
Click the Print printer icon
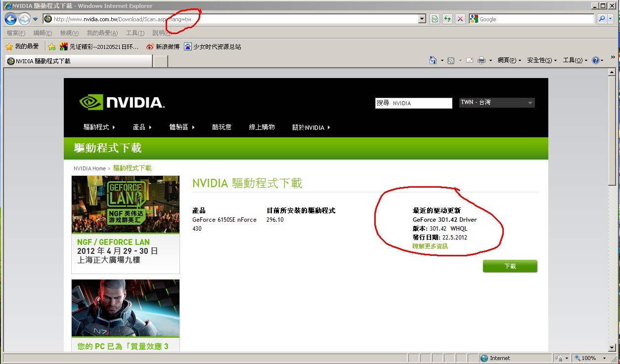[482, 60]
